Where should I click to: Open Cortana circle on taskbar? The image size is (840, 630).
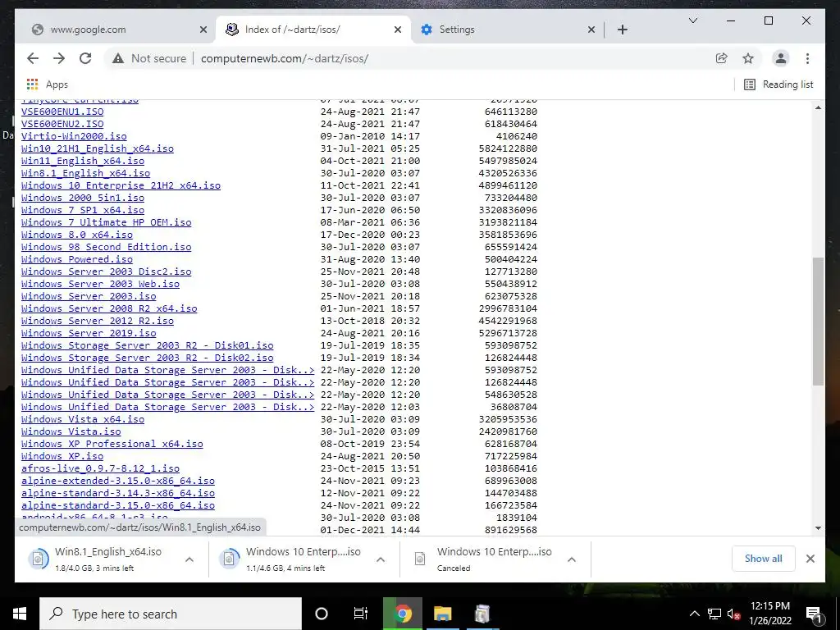(x=322, y=614)
